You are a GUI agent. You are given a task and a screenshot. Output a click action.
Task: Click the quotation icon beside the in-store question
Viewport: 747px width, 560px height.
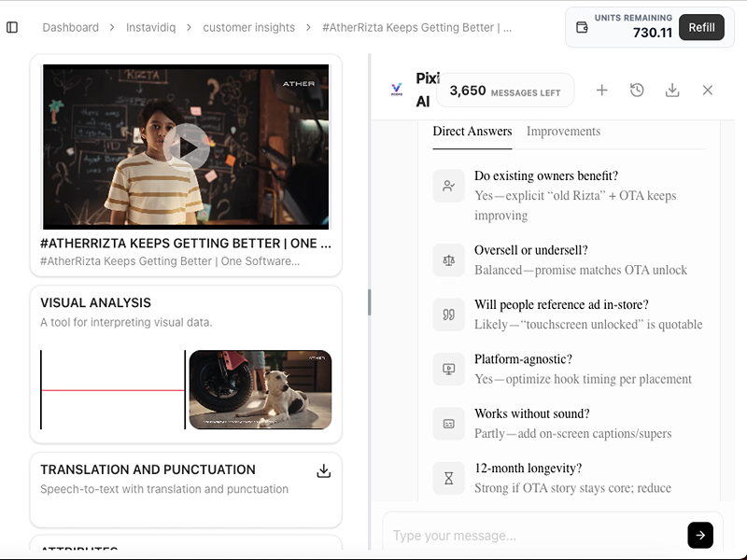[x=449, y=315]
